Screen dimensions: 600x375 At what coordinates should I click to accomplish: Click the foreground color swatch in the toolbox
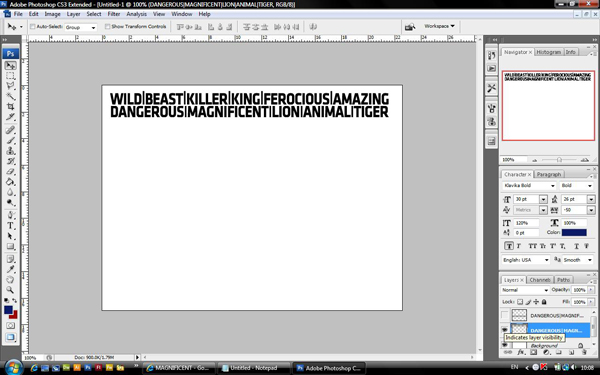tap(8, 310)
